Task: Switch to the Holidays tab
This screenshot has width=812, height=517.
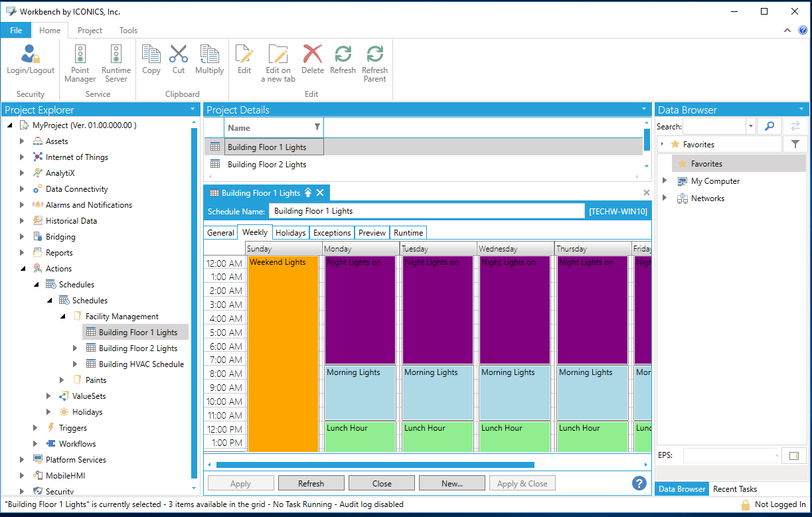Action: [290, 232]
